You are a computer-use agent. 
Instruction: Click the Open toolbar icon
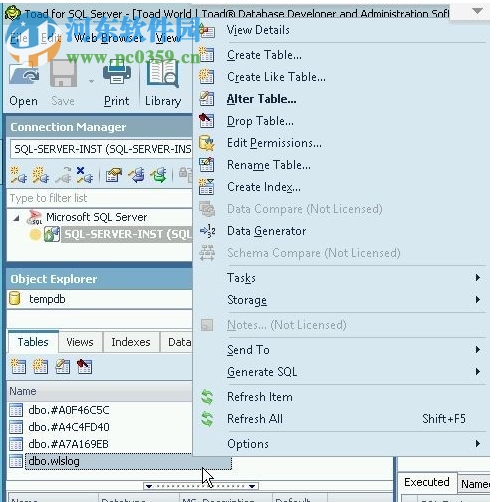pos(23,74)
